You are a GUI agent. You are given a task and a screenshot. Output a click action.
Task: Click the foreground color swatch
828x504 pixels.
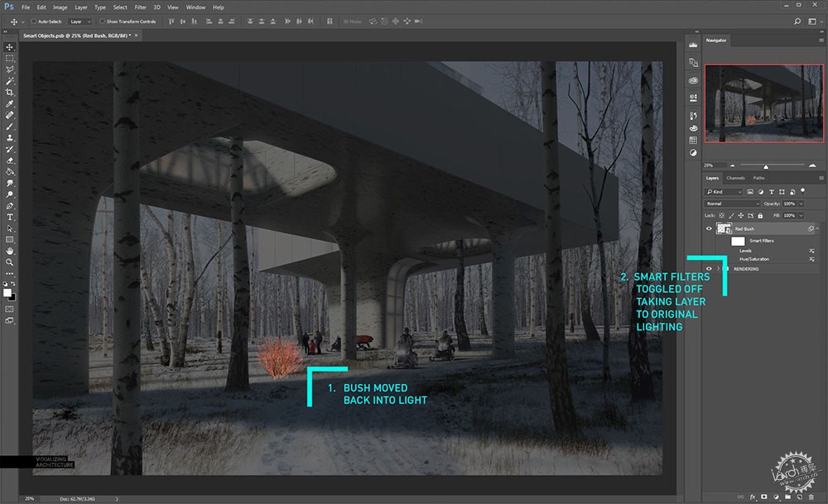[7, 293]
